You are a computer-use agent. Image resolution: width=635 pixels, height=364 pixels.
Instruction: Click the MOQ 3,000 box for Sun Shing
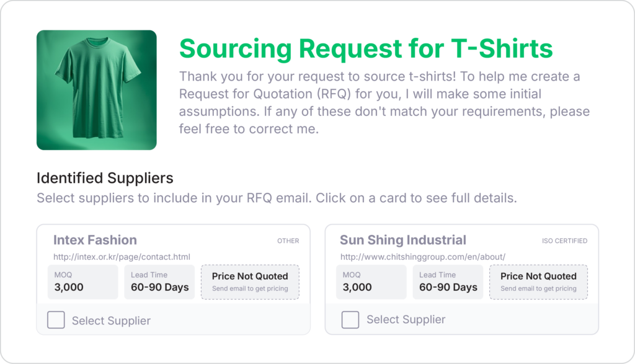[371, 282]
